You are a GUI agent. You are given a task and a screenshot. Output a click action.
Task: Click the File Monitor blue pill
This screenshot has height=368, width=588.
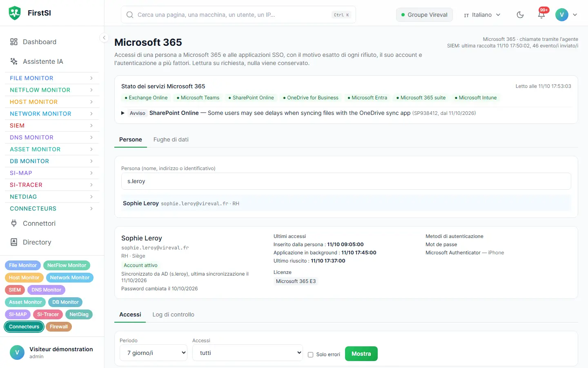click(23, 265)
